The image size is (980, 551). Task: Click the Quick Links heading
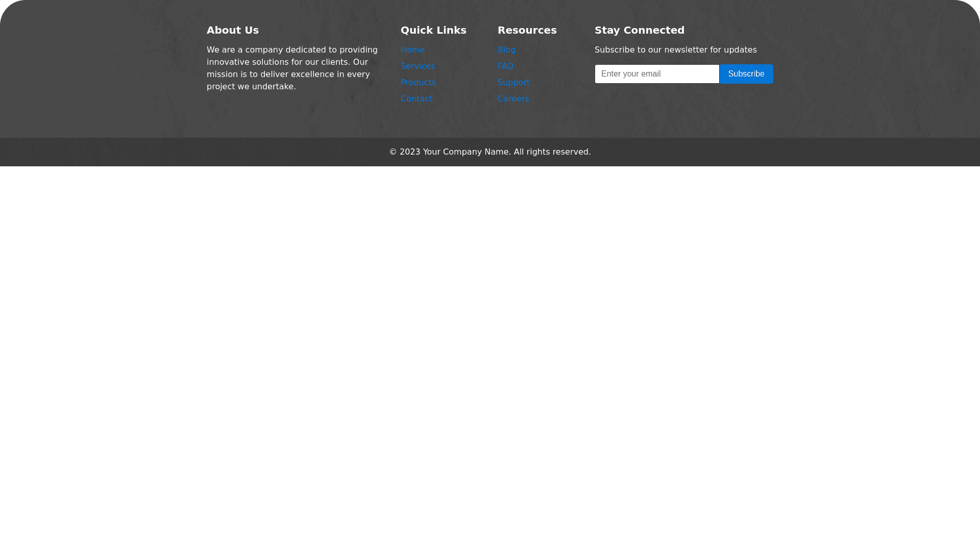pyautogui.click(x=433, y=31)
